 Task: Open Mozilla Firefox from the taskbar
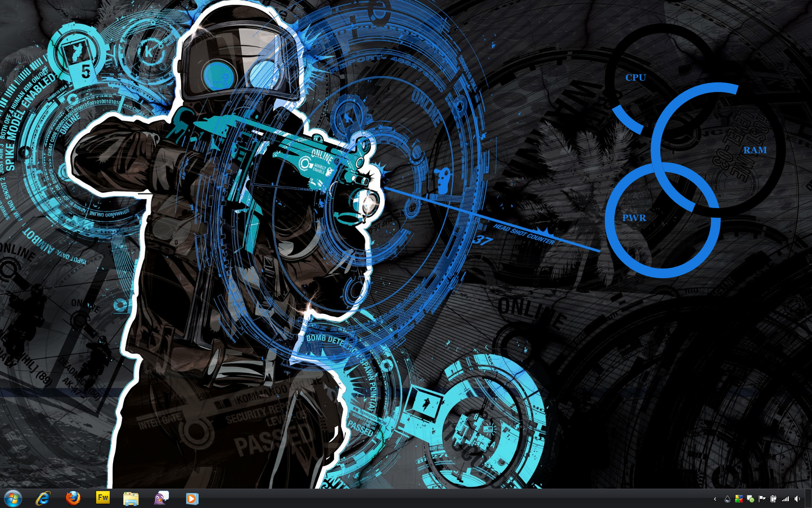pyautogui.click(x=73, y=498)
